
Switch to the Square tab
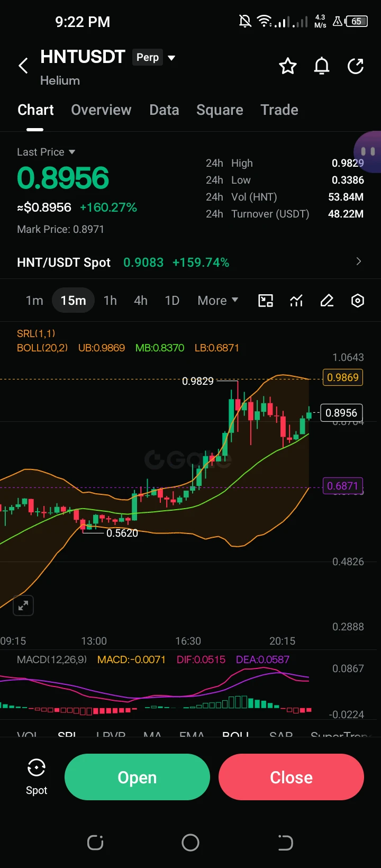point(220,110)
